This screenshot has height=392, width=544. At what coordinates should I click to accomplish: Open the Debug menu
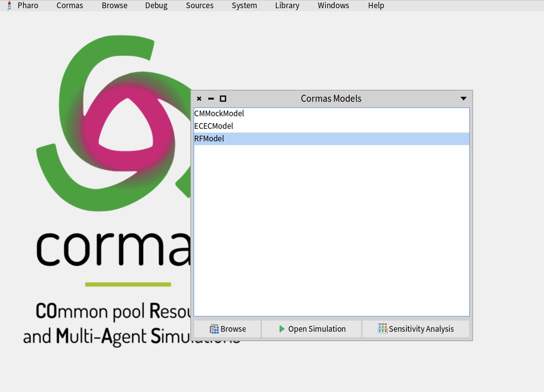point(156,6)
